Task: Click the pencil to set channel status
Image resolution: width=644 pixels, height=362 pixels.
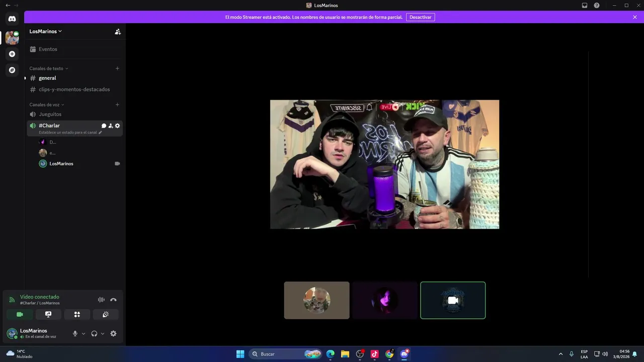Action: [x=100, y=132]
